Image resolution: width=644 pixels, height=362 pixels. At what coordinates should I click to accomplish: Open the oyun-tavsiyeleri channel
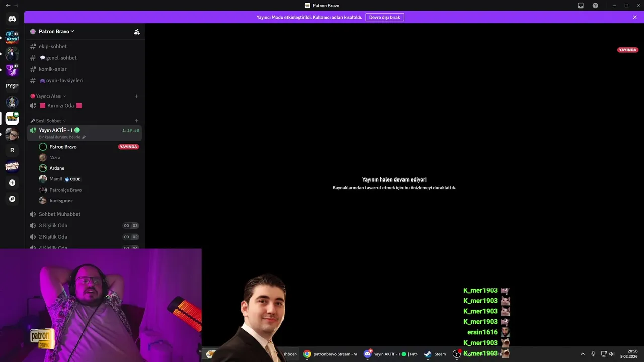coord(85,80)
